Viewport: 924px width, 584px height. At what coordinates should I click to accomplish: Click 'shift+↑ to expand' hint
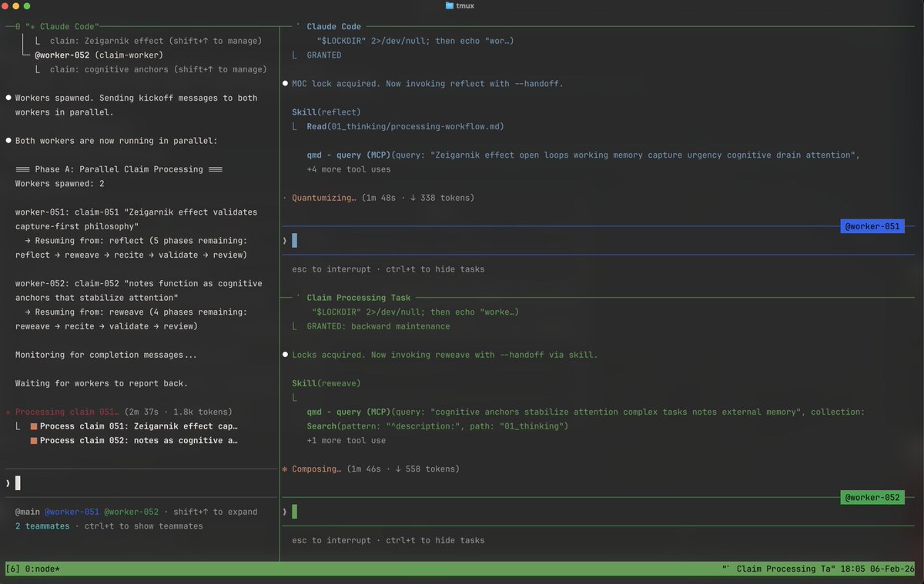pyautogui.click(x=216, y=512)
